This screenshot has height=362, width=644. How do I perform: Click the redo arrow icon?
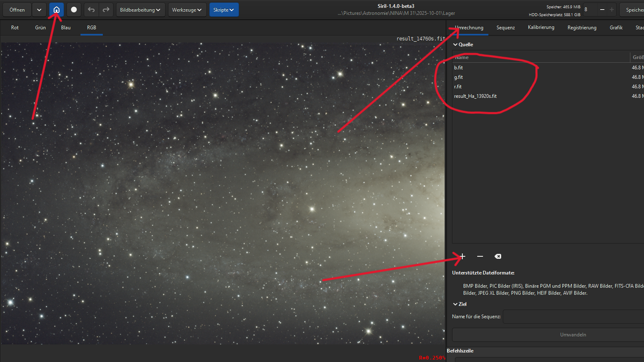[x=106, y=9]
